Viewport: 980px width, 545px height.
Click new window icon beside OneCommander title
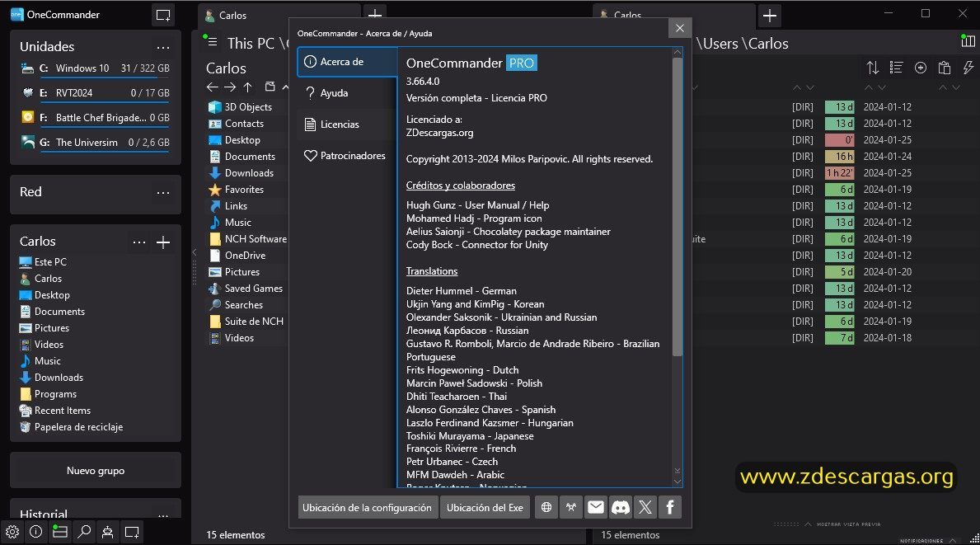coord(163,16)
